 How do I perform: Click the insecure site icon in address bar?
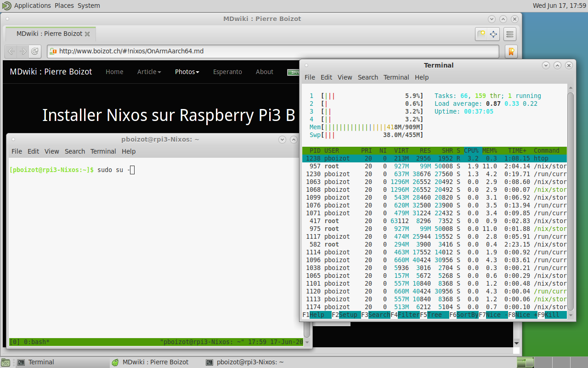point(53,51)
